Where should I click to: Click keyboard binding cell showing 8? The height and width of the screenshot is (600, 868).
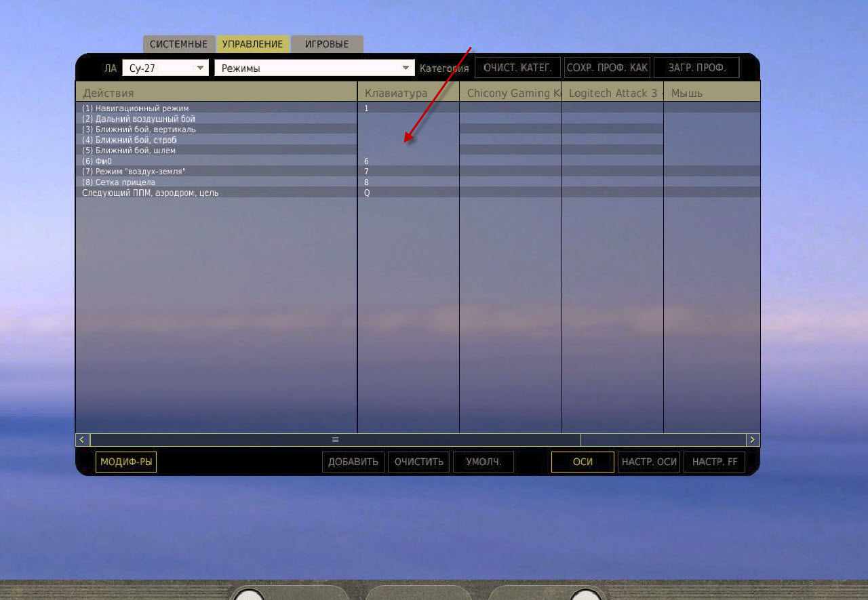click(x=408, y=182)
